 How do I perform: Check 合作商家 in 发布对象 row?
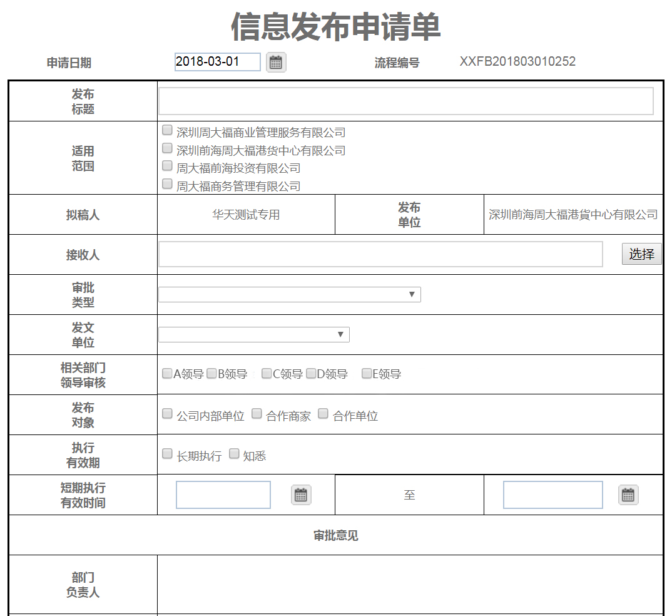click(x=256, y=413)
